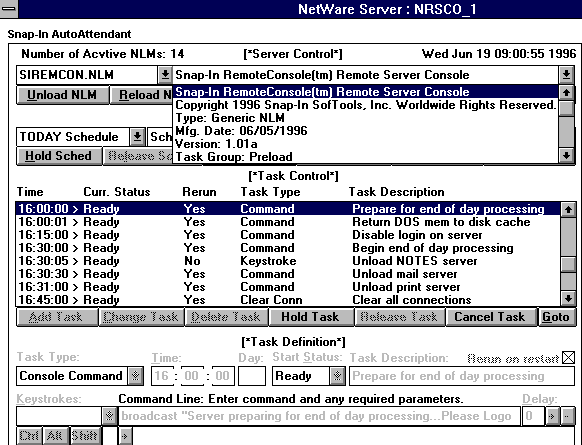Select the 16:00:00 Prepare for end of day task

coord(288,209)
